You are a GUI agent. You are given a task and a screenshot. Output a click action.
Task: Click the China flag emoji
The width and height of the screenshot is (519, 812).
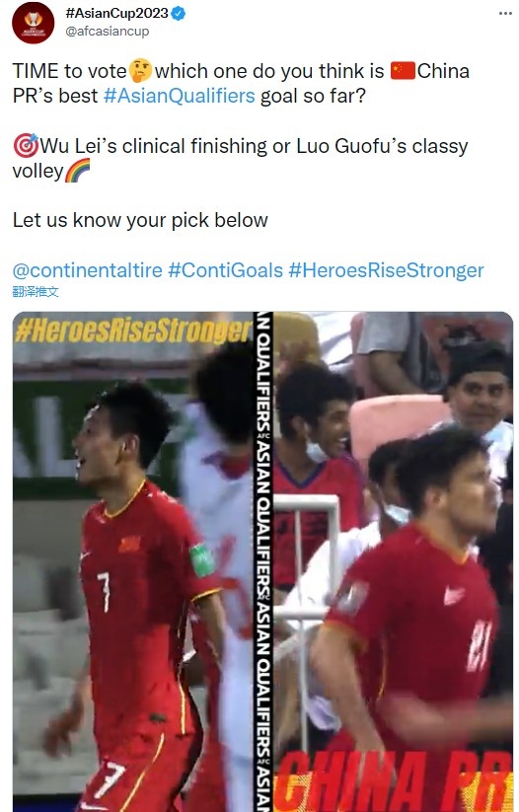(403, 70)
